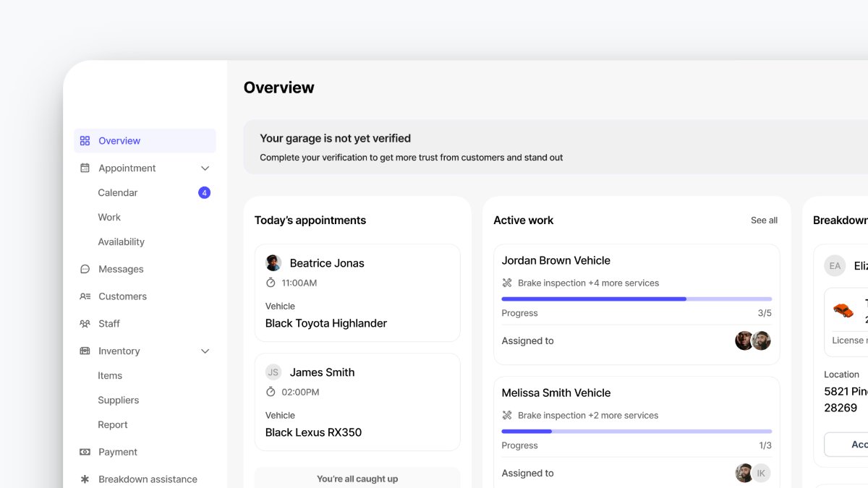The width and height of the screenshot is (868, 488).
Task: Click the Black Toyota Highlander text
Action: [x=326, y=323]
